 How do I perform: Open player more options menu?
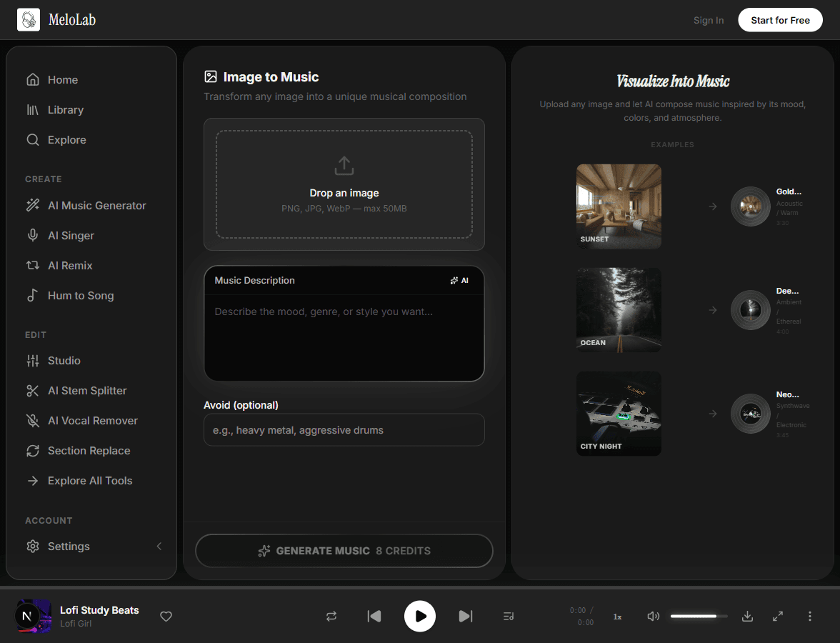[x=809, y=616]
